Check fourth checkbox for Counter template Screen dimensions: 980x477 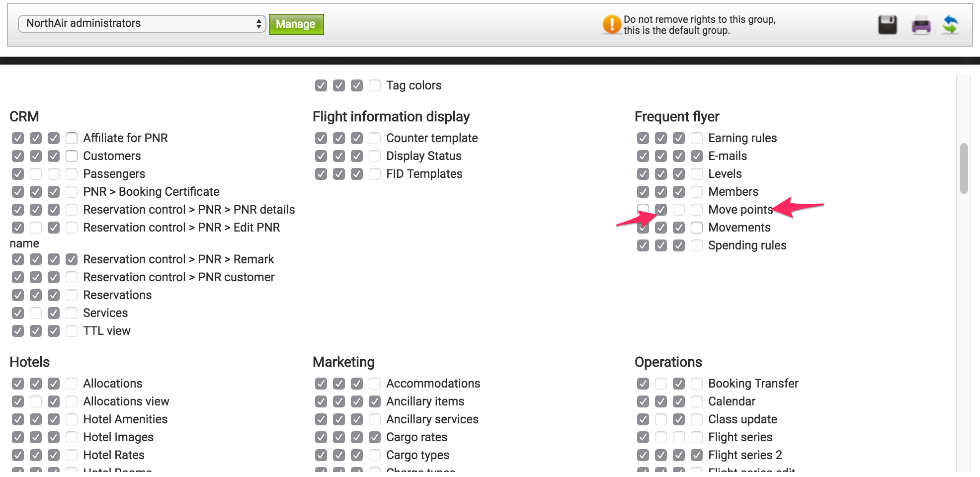[x=375, y=138]
